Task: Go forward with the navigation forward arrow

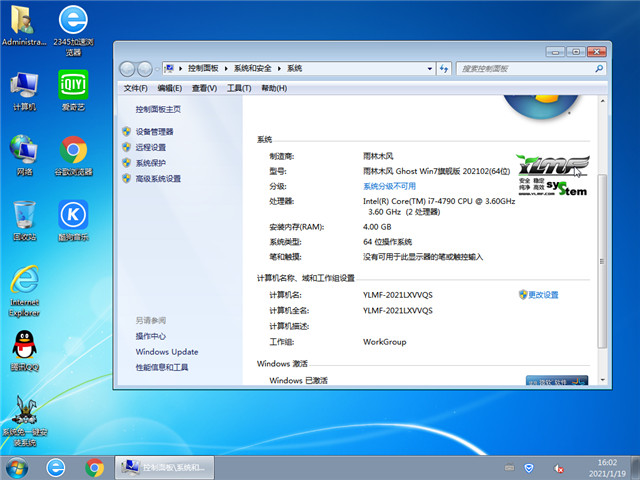Action: tap(144, 69)
